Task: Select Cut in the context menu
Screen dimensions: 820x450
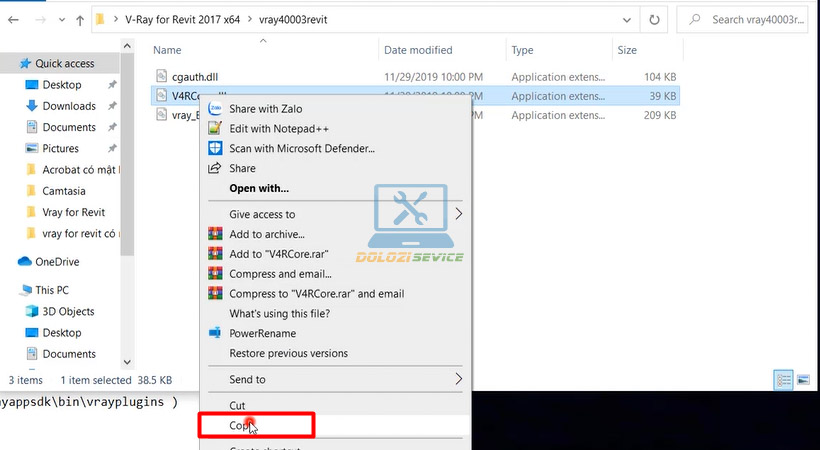Action: pos(238,405)
